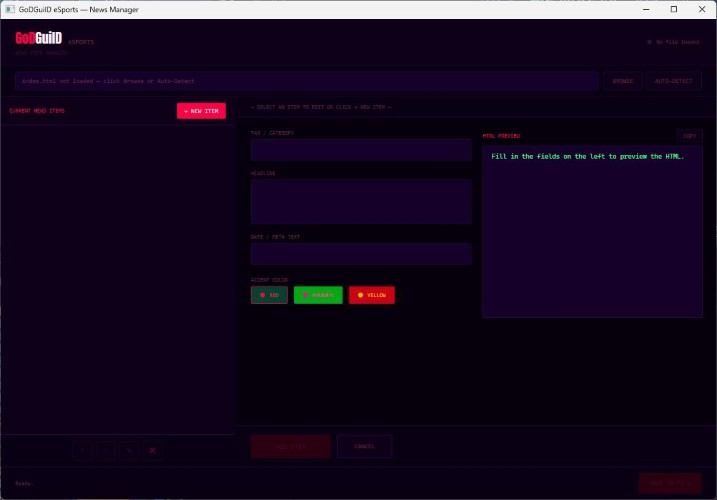Click the dimmed save-to-file button
The width and height of the screenshot is (717, 500).
point(670,483)
